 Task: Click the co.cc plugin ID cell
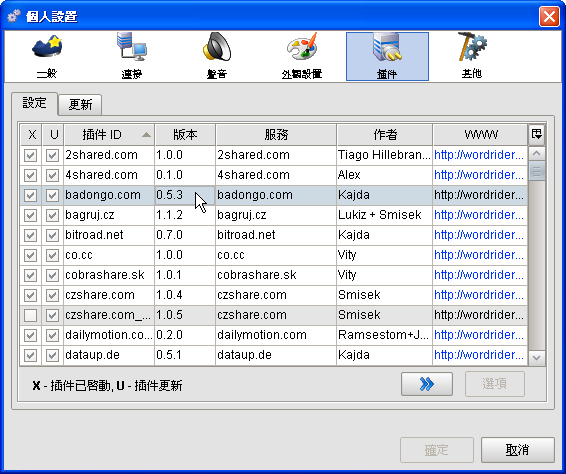point(109,255)
